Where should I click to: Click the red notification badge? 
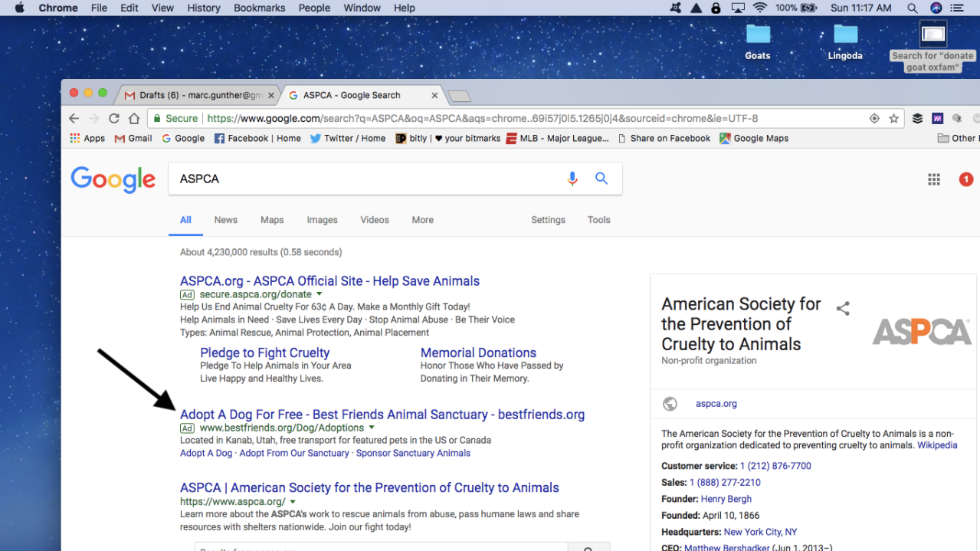(965, 179)
